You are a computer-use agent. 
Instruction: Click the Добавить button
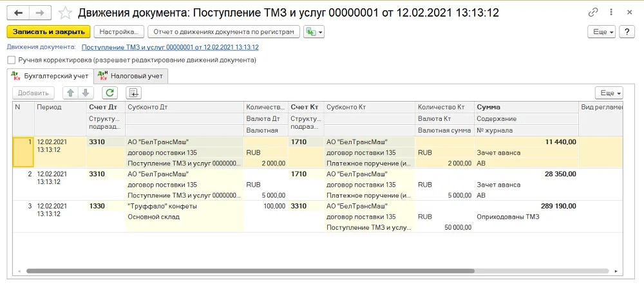(33, 93)
